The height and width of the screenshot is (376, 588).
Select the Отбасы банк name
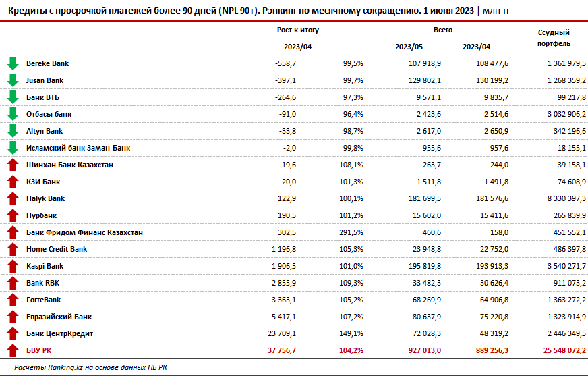click(x=49, y=114)
